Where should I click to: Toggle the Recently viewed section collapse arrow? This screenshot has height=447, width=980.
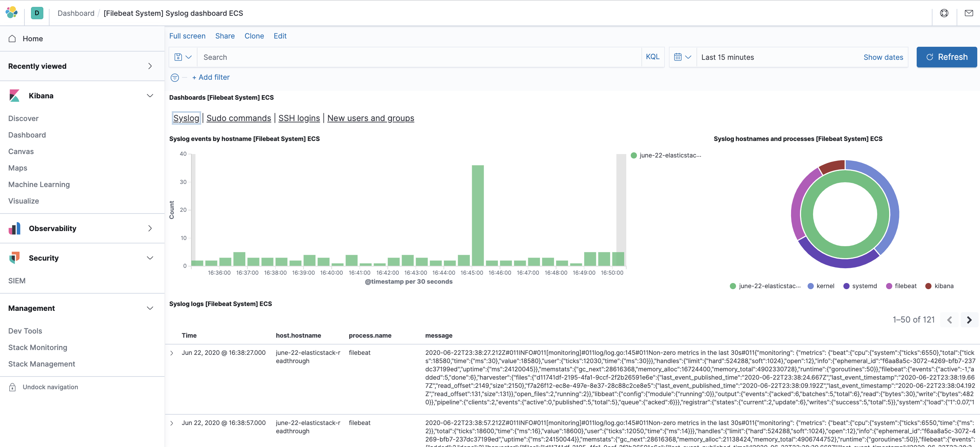(149, 66)
